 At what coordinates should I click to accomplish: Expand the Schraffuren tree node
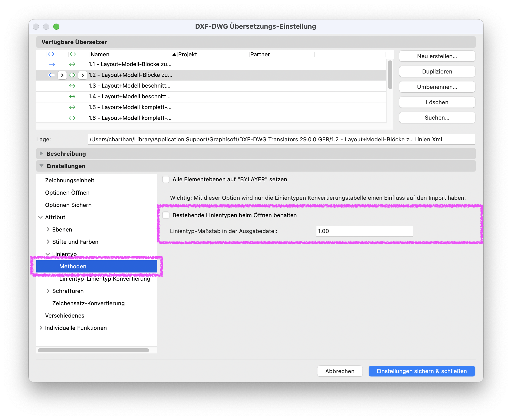[x=48, y=291]
